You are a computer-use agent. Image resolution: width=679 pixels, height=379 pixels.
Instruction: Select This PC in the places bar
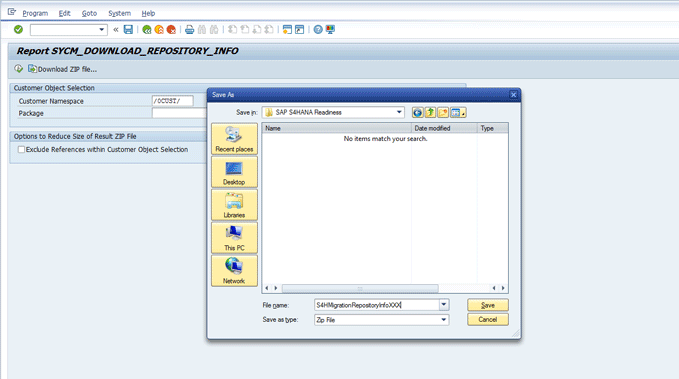[234, 238]
